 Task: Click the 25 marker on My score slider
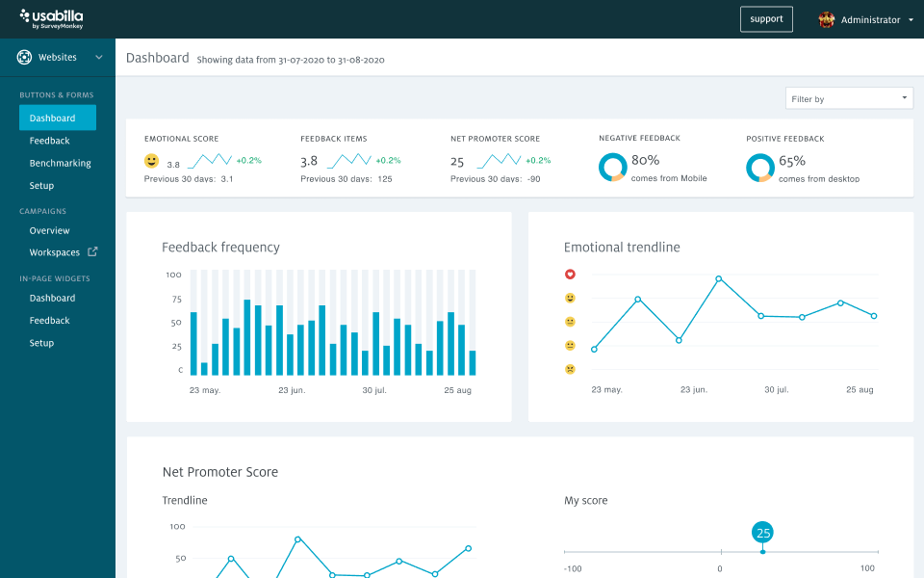(x=763, y=533)
